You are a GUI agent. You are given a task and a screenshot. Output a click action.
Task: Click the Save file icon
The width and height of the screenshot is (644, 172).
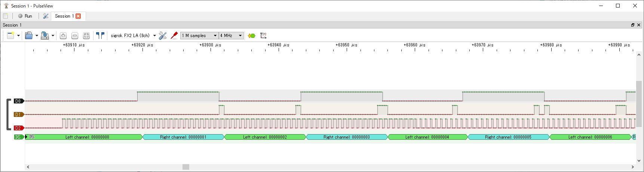point(45,36)
